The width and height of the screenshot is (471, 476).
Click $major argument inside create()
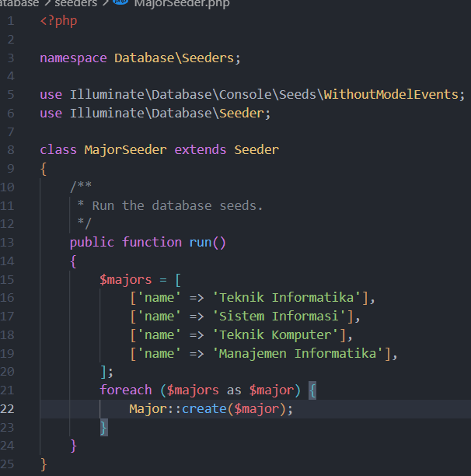(x=256, y=409)
